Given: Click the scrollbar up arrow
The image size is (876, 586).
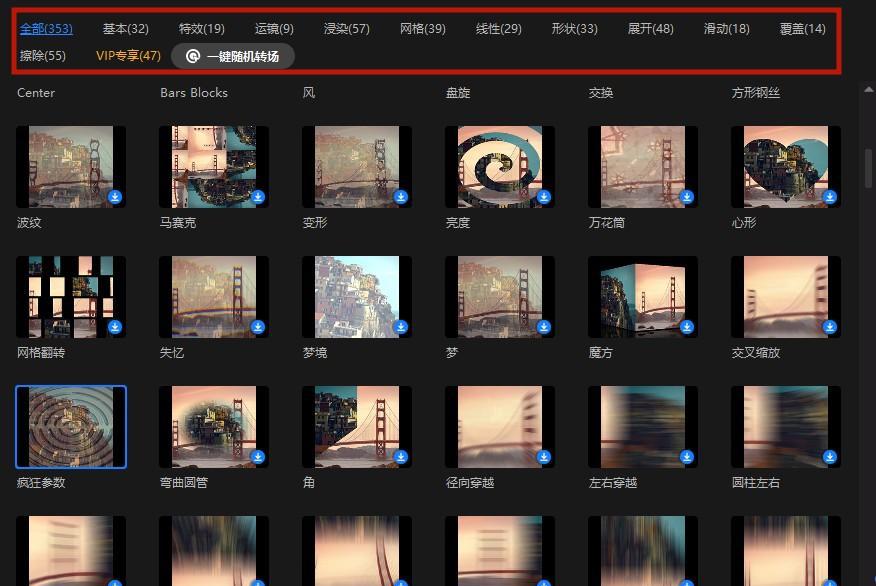Looking at the screenshot, I should pyautogui.click(x=869, y=89).
